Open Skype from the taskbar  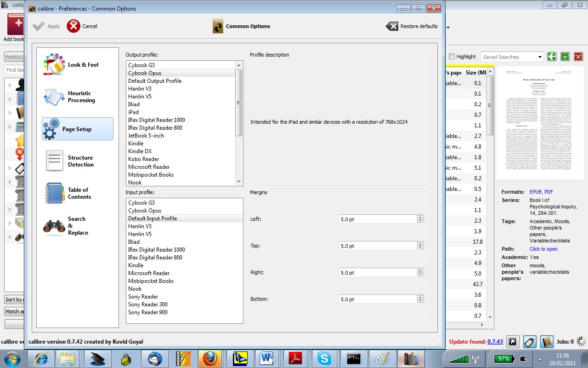tap(324, 358)
